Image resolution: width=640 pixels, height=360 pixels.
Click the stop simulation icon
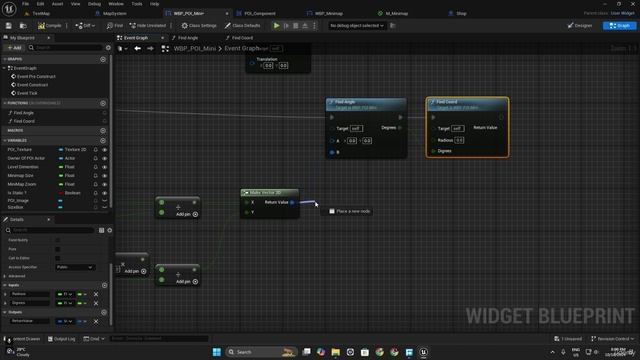coord(296,26)
